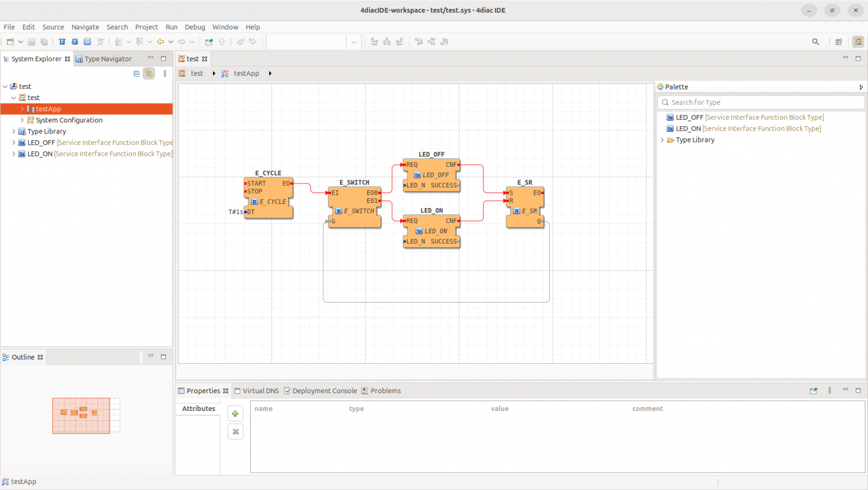868x490 pixels.
Task: Collapse the Palette with arrow button
Action: click(861, 87)
